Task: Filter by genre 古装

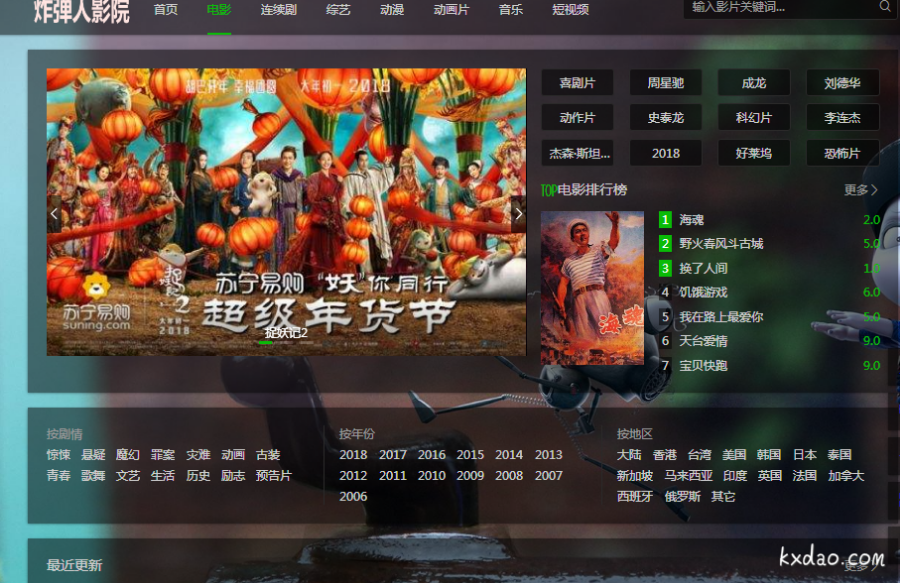Action: [268, 454]
